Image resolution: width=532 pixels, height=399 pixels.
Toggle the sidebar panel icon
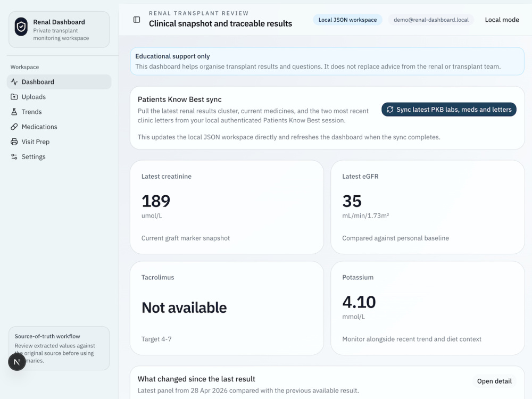click(x=137, y=20)
